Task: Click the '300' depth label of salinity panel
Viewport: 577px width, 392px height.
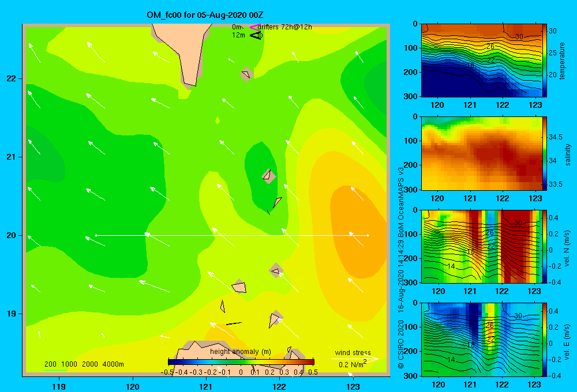Action: pos(411,190)
